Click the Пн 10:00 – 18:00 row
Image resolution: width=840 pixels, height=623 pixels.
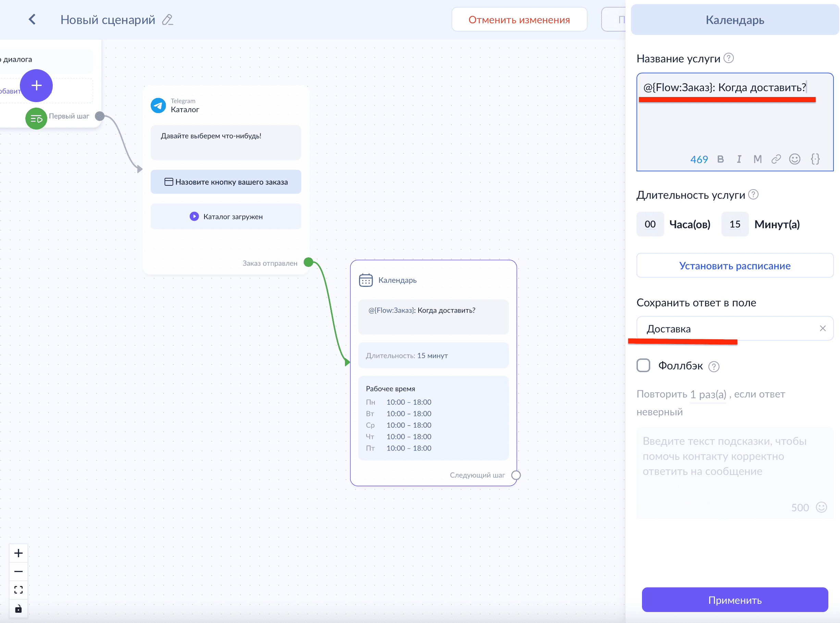[x=398, y=402]
